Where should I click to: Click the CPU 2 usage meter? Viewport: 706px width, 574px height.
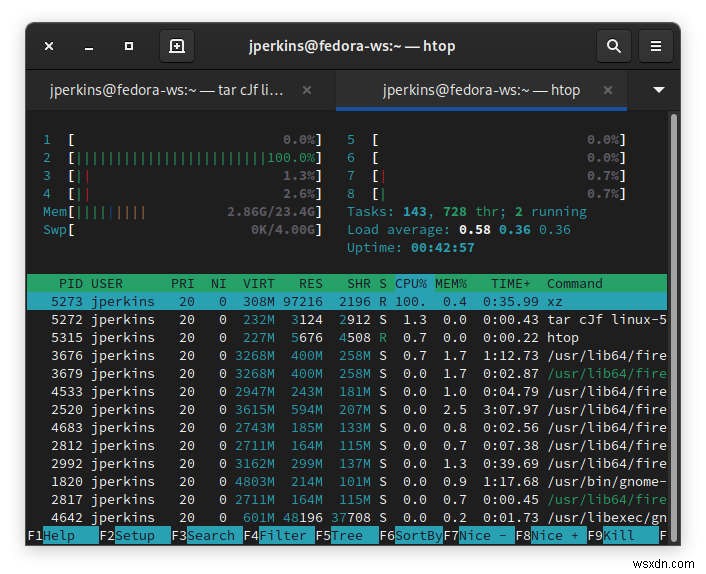point(182,158)
